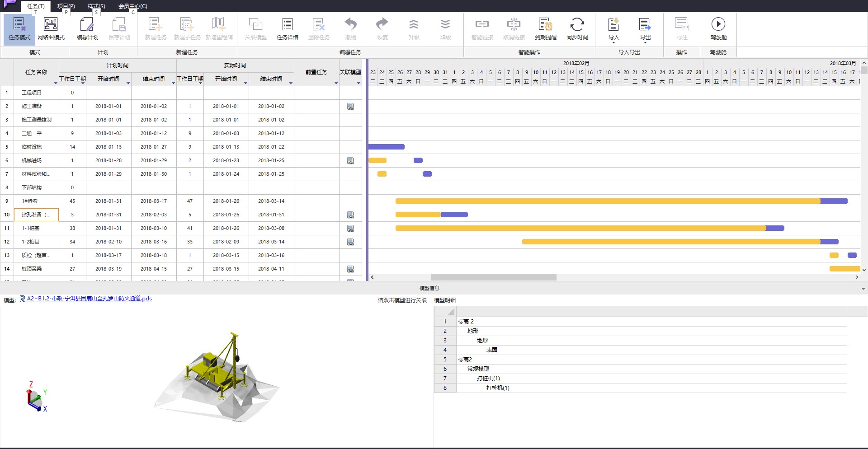Open the 前置任务 column filter dropdown

(336, 83)
